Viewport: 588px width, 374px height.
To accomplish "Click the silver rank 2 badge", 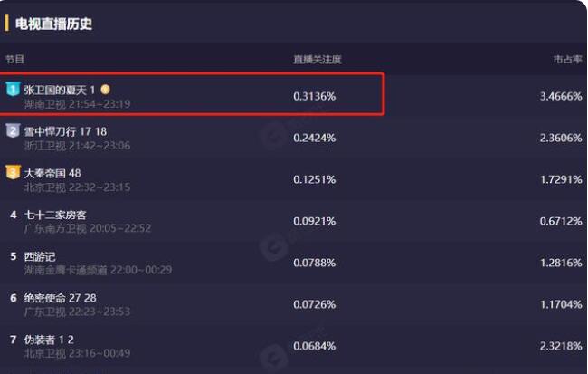I will [x=13, y=130].
